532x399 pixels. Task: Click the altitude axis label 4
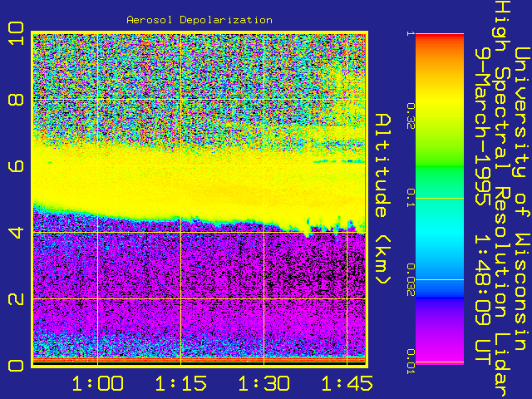[x=17, y=233]
